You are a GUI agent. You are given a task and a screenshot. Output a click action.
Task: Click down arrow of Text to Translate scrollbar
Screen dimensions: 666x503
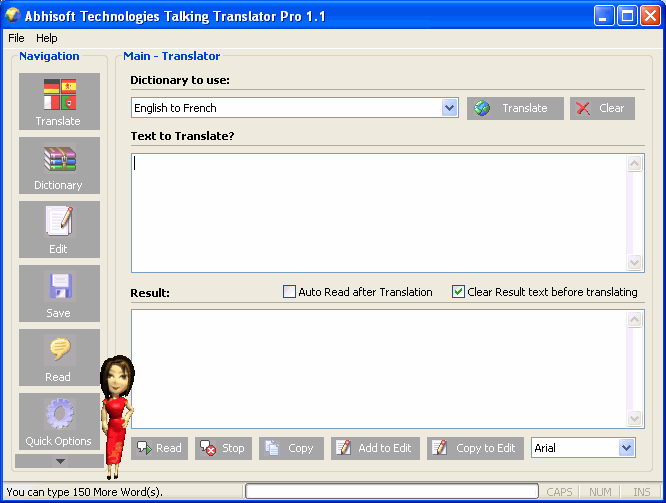pos(635,262)
